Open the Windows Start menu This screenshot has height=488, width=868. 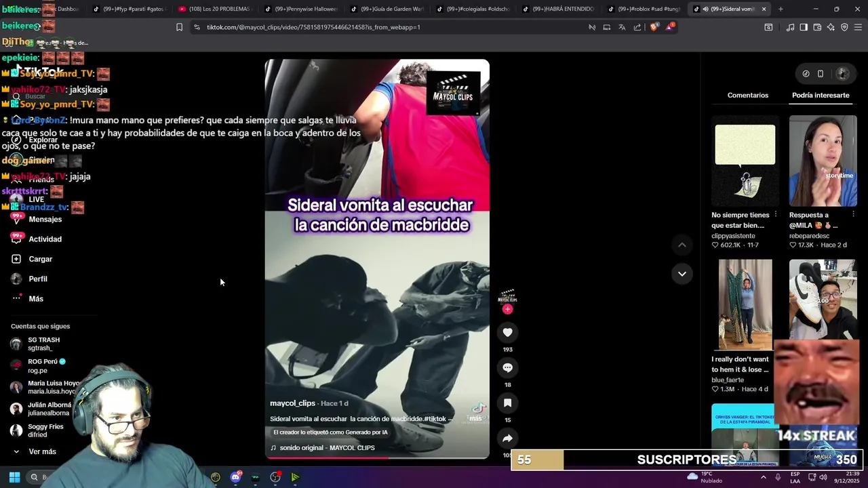14,477
